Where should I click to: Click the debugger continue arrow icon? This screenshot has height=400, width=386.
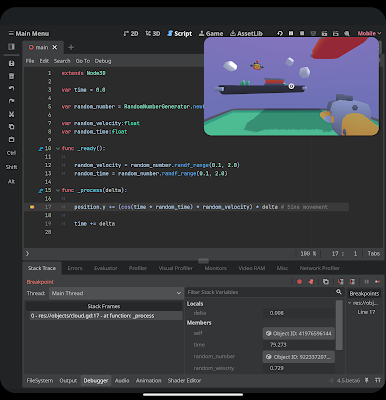tap(377, 282)
